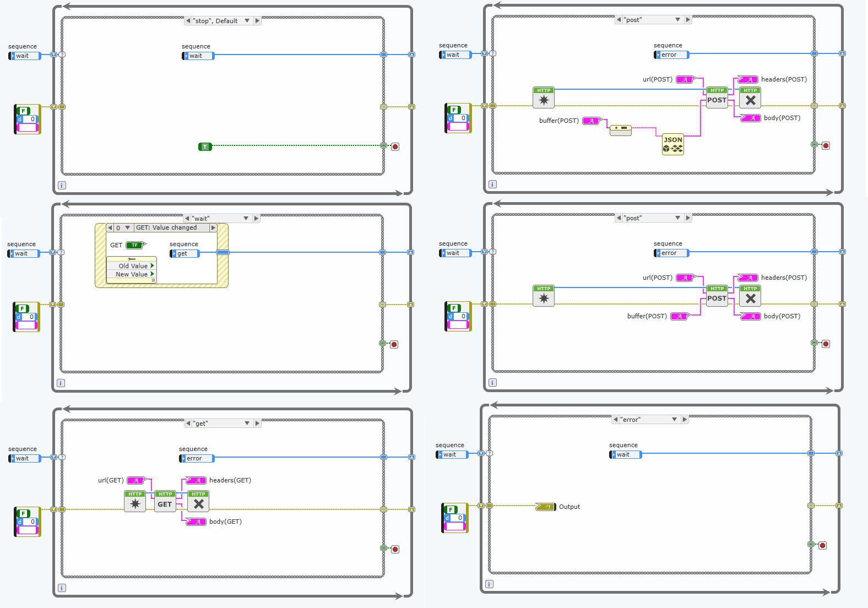The width and height of the screenshot is (868, 608).
Task: Select the node between buffer(POST) and JSON
Action: pyautogui.click(x=620, y=130)
